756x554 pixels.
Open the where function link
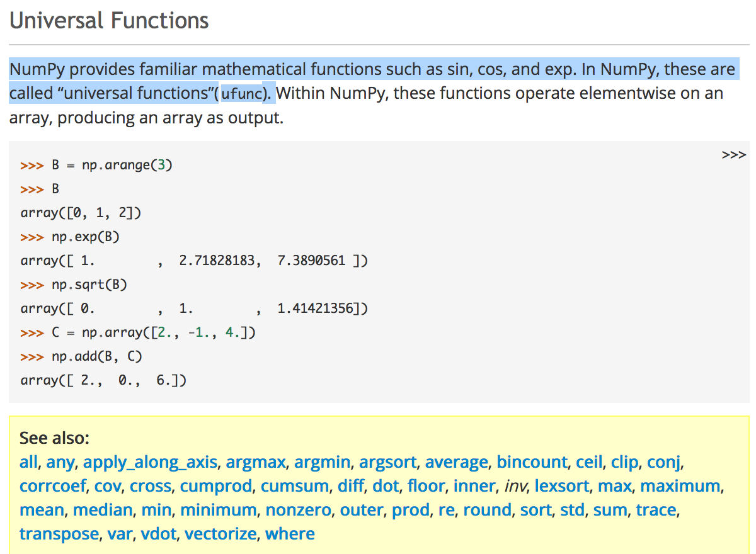290,534
